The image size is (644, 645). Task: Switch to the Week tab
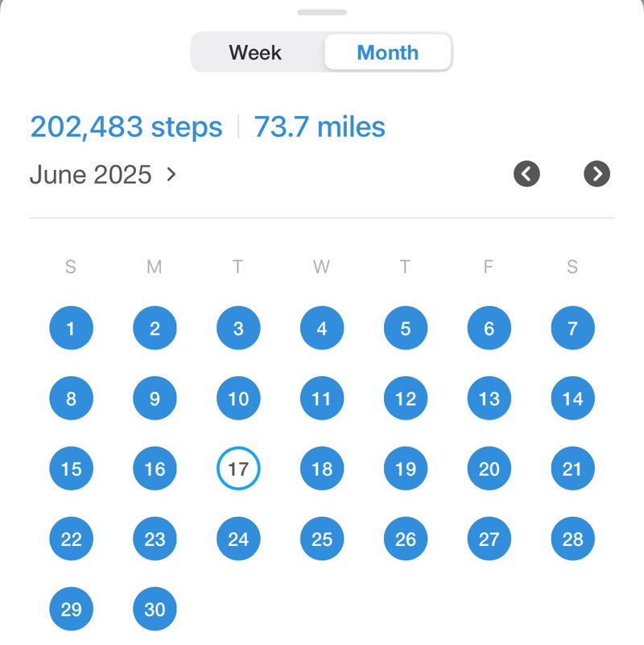(x=255, y=53)
